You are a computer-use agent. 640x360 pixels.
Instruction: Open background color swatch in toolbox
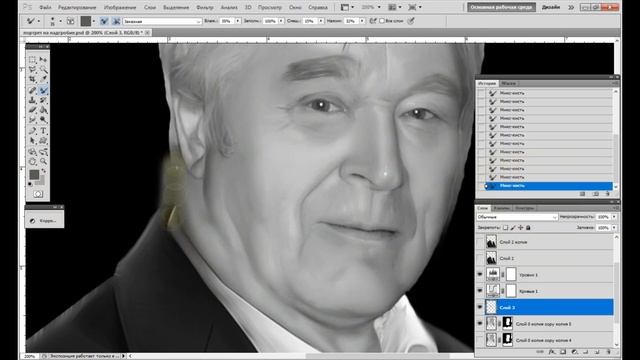coord(42,181)
